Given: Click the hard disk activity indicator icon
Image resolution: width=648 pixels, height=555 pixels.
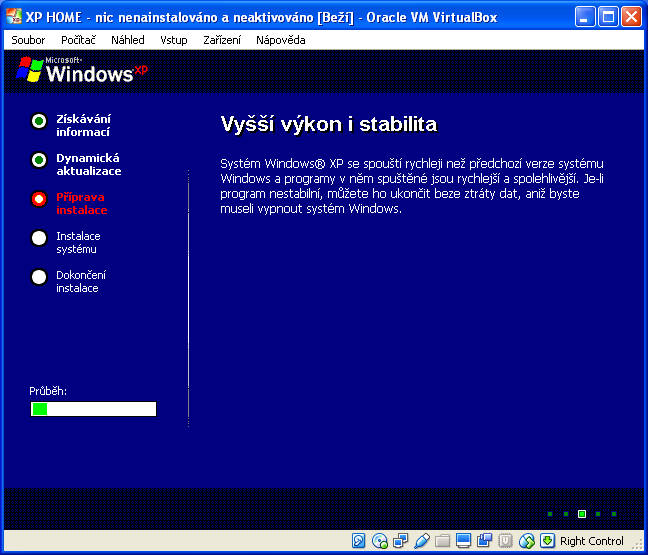Looking at the screenshot, I should pos(358,541).
